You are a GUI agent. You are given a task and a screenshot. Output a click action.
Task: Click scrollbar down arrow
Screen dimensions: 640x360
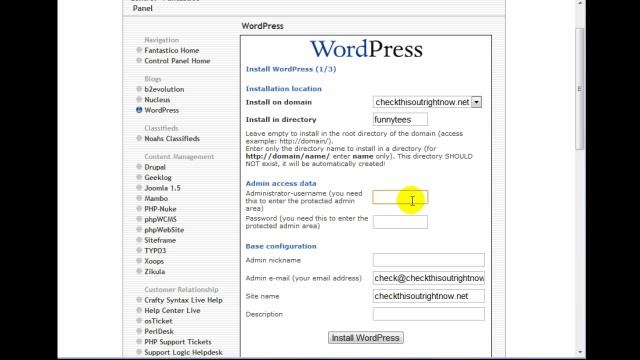[x=580, y=352]
